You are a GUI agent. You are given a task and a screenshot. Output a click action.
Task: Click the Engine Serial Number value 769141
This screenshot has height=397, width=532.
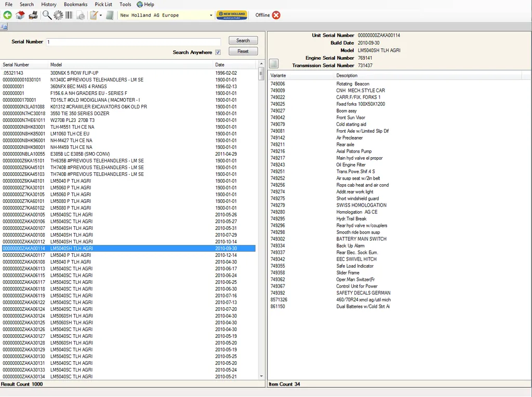[365, 58]
